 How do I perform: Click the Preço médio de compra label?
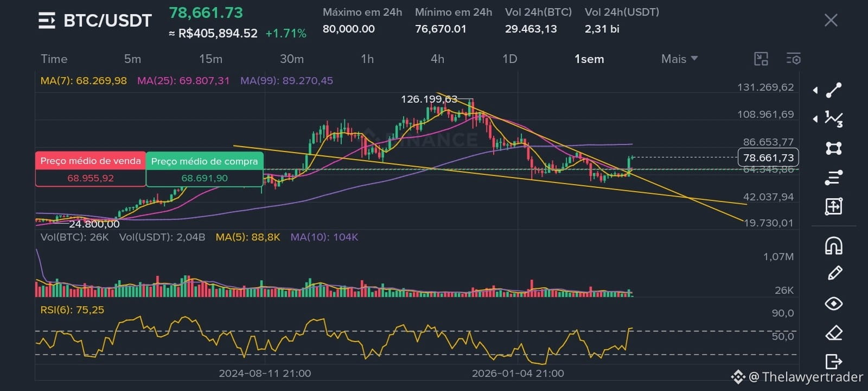(205, 161)
